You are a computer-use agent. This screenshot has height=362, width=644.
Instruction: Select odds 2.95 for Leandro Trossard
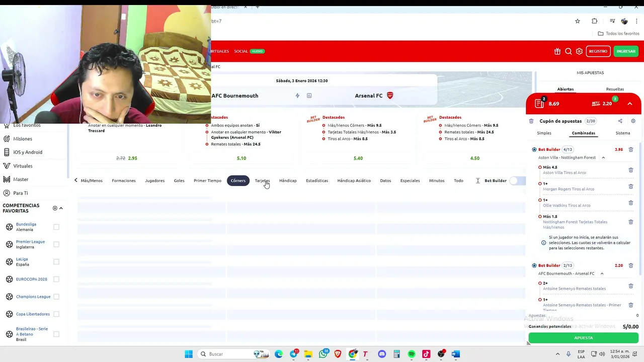coord(132,158)
